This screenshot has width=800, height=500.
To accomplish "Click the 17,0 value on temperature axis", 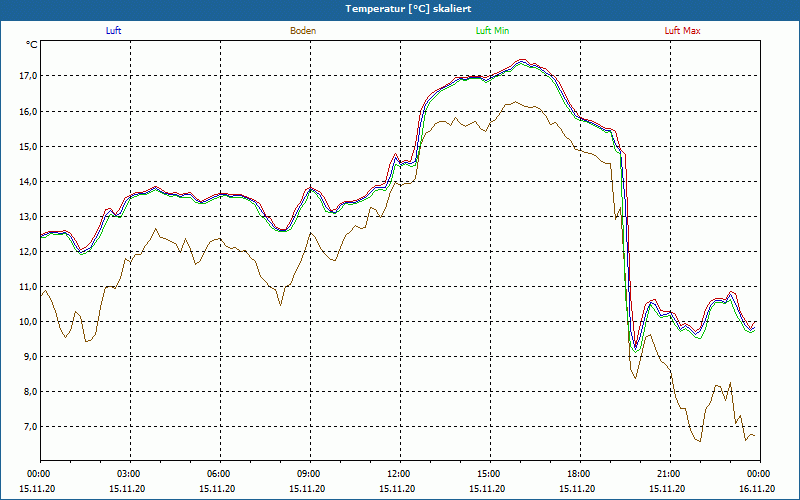I will (x=28, y=76).
